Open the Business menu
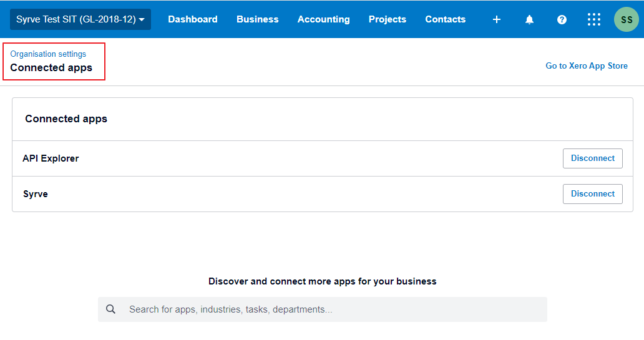This screenshot has height=340, width=644. 257,19
